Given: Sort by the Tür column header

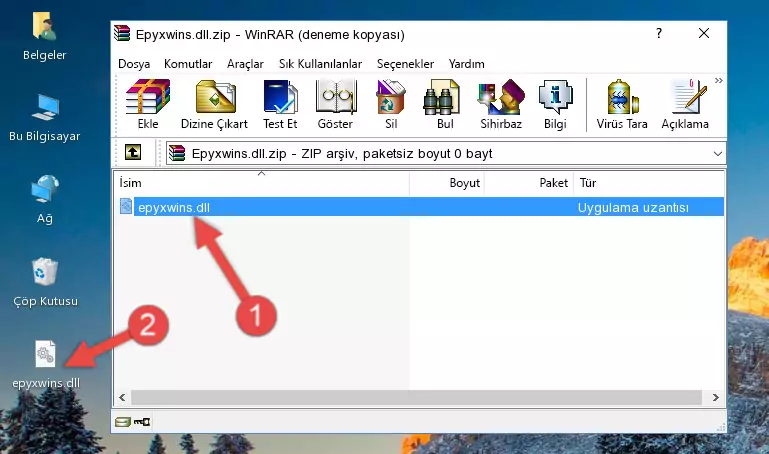Looking at the screenshot, I should 648,183.
